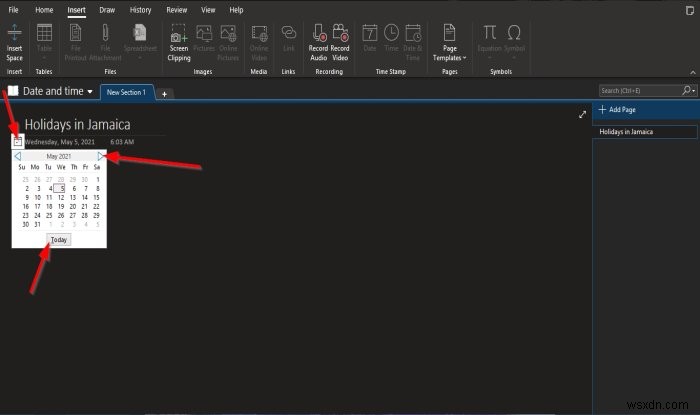Viewport: 700px width, 415px height.
Task: Click the search magnifier icon
Action: 686,91
